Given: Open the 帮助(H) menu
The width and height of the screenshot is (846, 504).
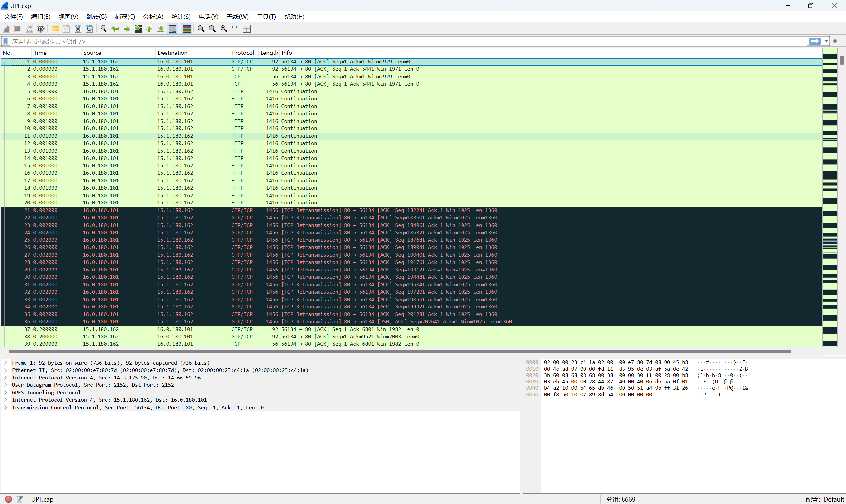Looking at the screenshot, I should pos(294,17).
